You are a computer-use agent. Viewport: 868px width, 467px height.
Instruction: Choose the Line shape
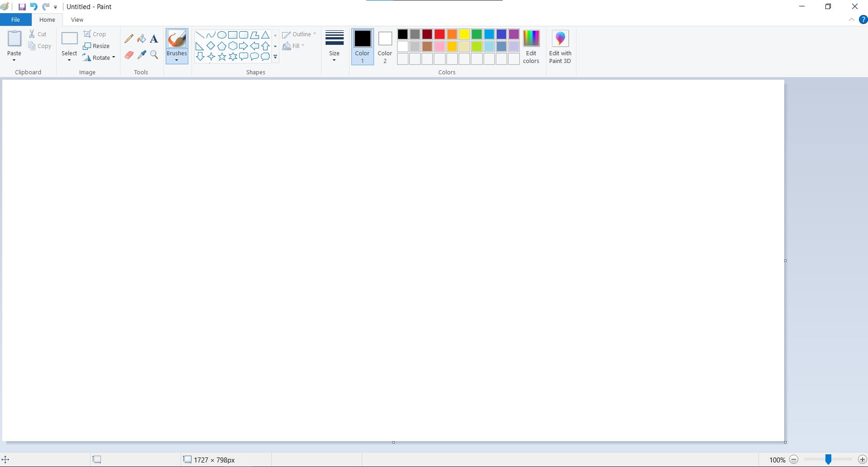click(200, 35)
